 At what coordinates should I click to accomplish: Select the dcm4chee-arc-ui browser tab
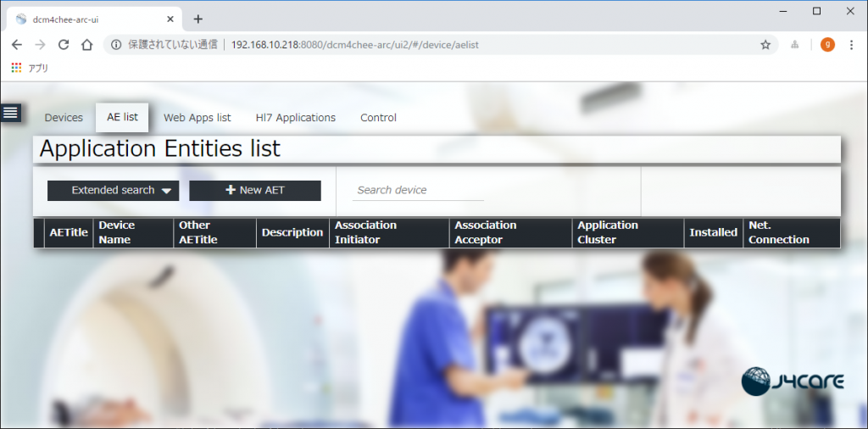[94, 19]
